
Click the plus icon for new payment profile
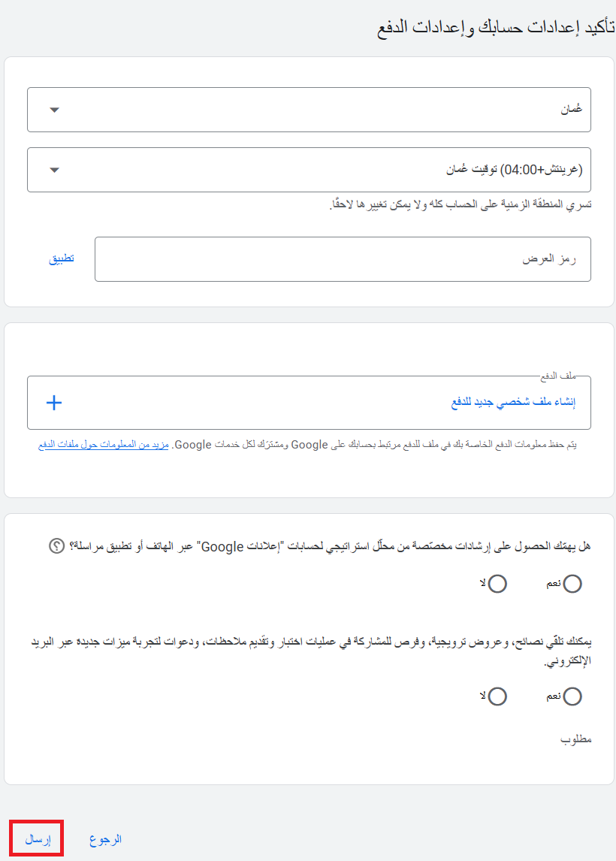point(54,403)
